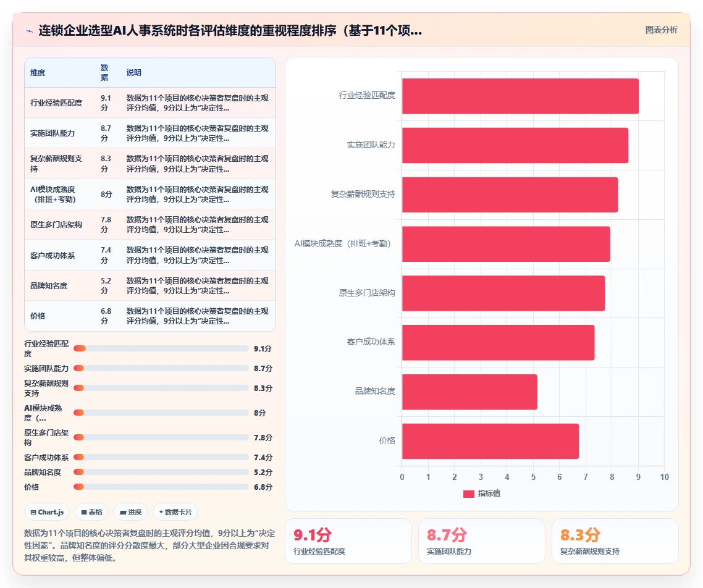Open the 8.7分 实施团队能力 data card
This screenshot has height=588, width=703.
(481, 541)
